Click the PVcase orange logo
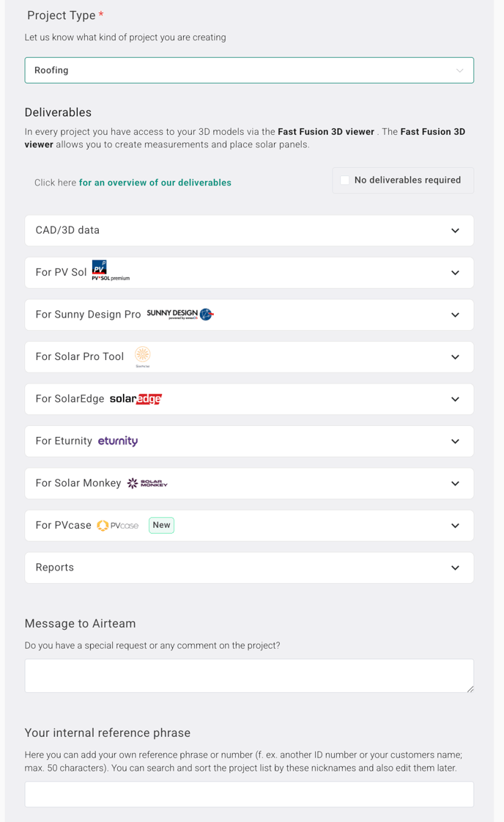Viewport: 504px width, 822px height. pos(118,525)
